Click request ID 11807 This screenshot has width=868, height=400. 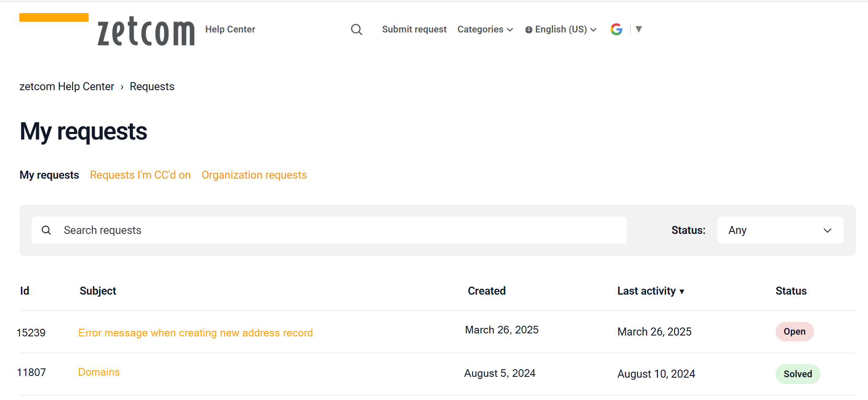pos(31,373)
